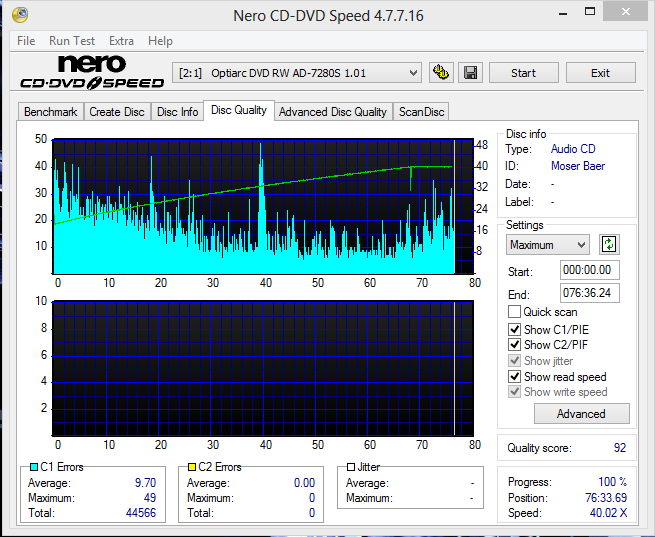
Task: Click the Nero app icon in title bar
Action: pyautogui.click(x=20, y=15)
